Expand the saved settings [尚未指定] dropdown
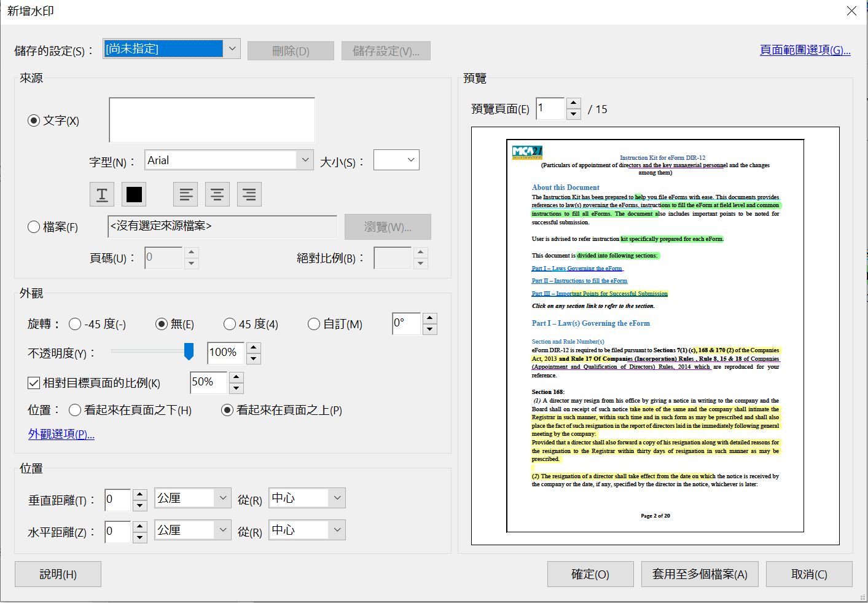The image size is (868, 603). 232,48
